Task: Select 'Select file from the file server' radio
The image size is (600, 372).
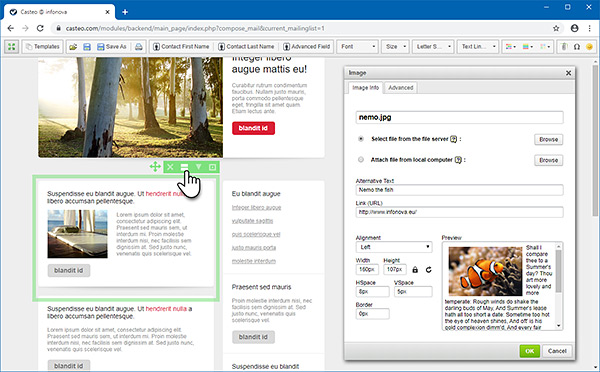Action: (x=361, y=139)
